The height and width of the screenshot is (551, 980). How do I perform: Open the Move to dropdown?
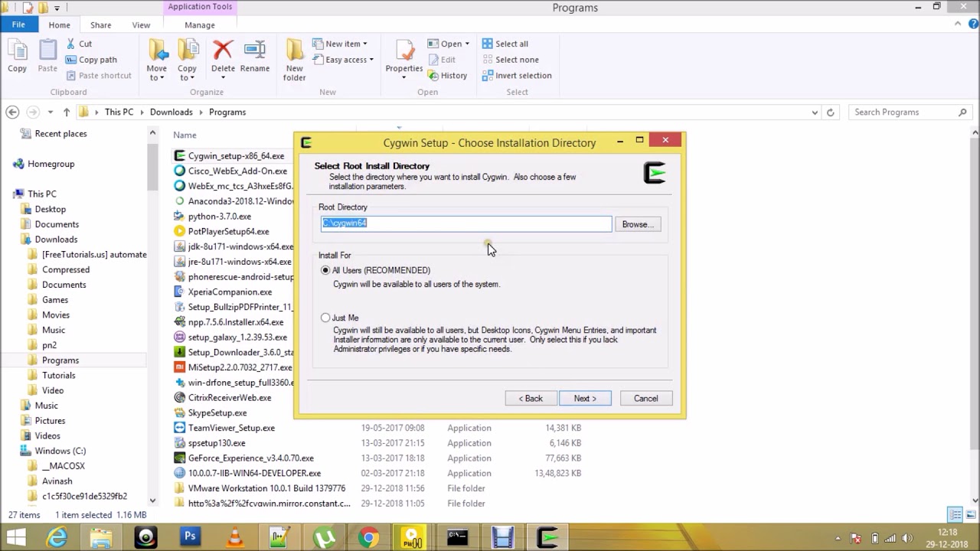click(x=156, y=73)
